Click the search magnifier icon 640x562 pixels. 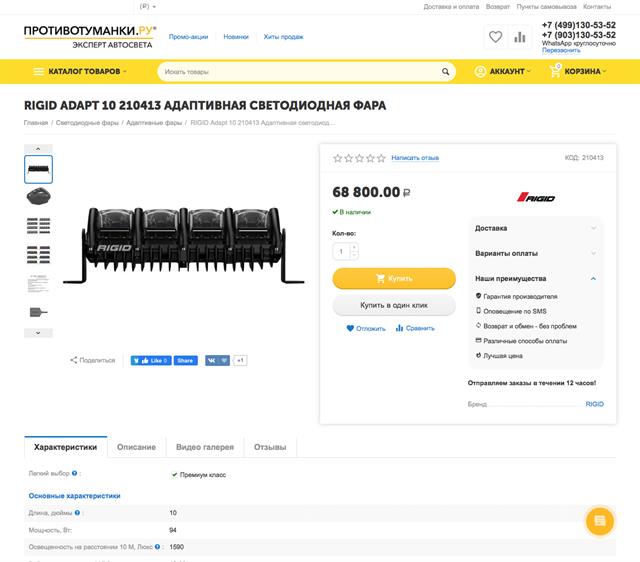point(445,72)
